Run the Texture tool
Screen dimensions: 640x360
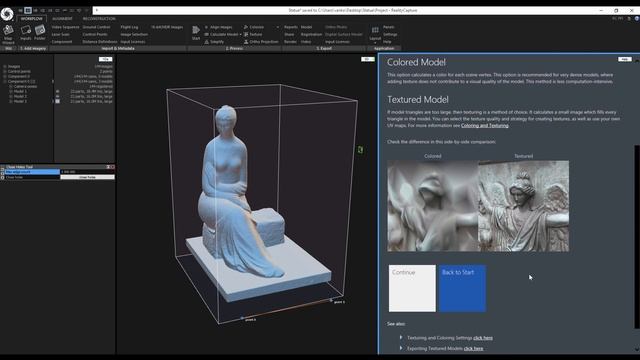pyautogui.click(x=253, y=35)
